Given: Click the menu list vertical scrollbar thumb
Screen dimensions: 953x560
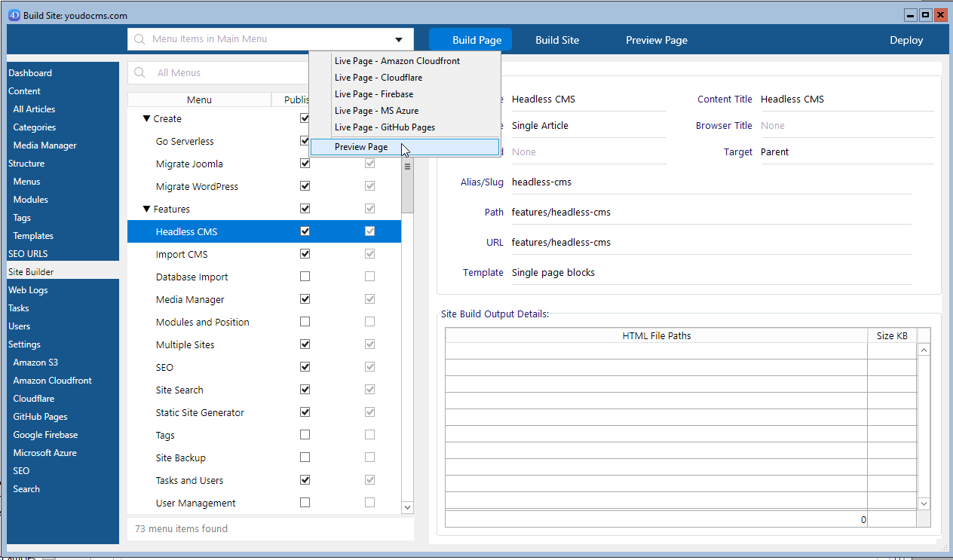Looking at the screenshot, I should point(407,185).
